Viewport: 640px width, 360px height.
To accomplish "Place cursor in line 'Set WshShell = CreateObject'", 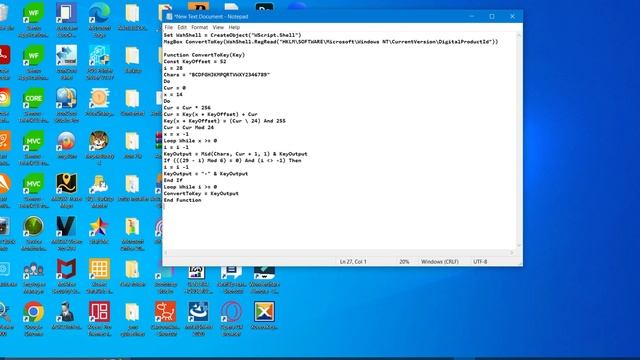I will click(232, 35).
